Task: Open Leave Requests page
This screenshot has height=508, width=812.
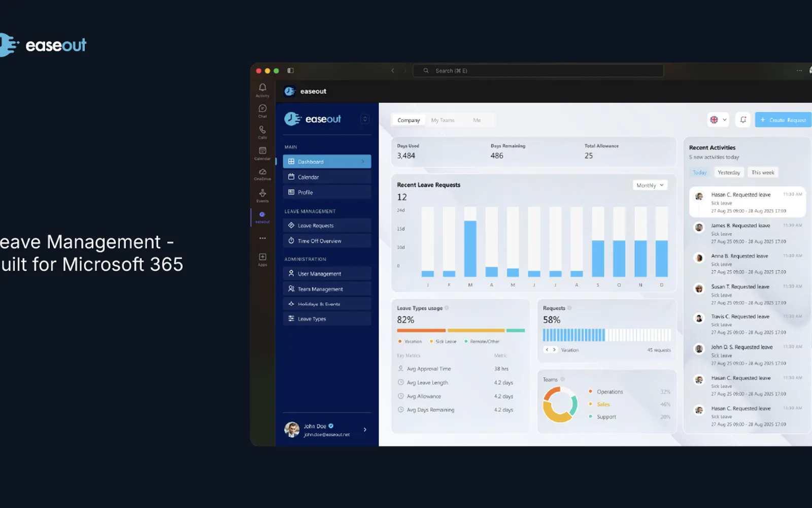Action: (x=327, y=226)
